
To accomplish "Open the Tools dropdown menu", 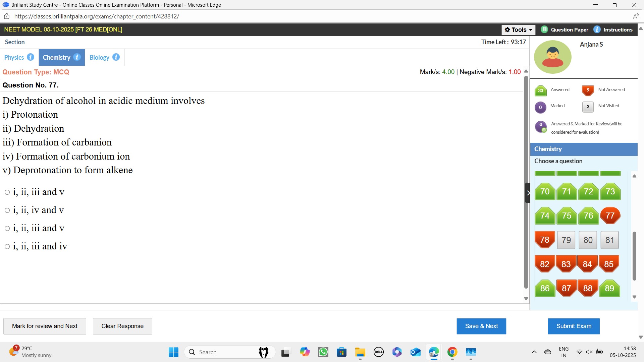I will click(x=519, y=30).
